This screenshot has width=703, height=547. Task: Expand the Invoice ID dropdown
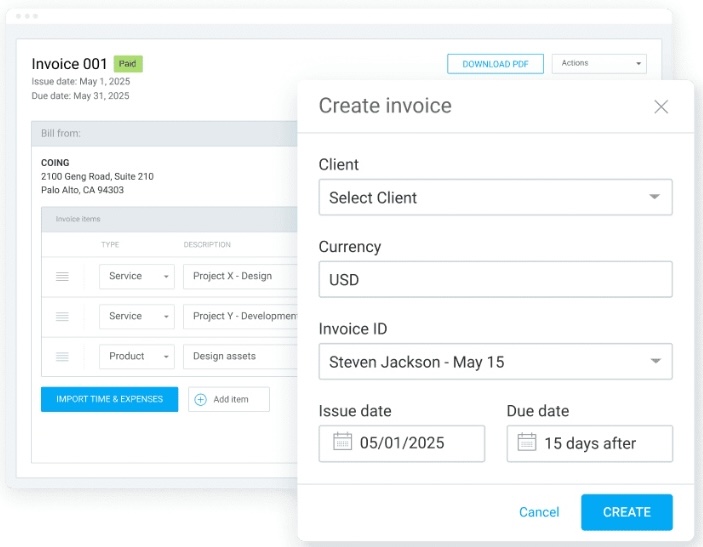495,361
